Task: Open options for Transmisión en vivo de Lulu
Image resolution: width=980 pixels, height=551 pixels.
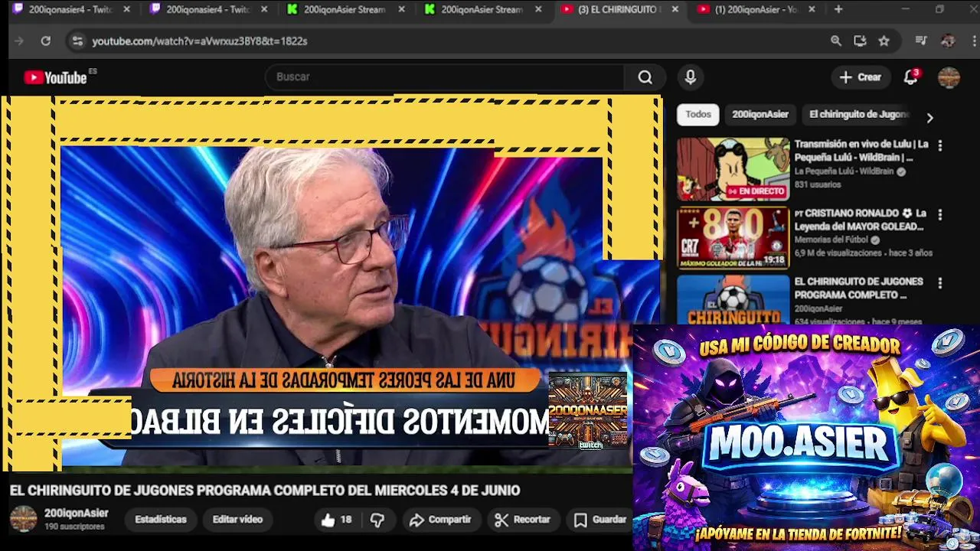Action: coord(940,145)
